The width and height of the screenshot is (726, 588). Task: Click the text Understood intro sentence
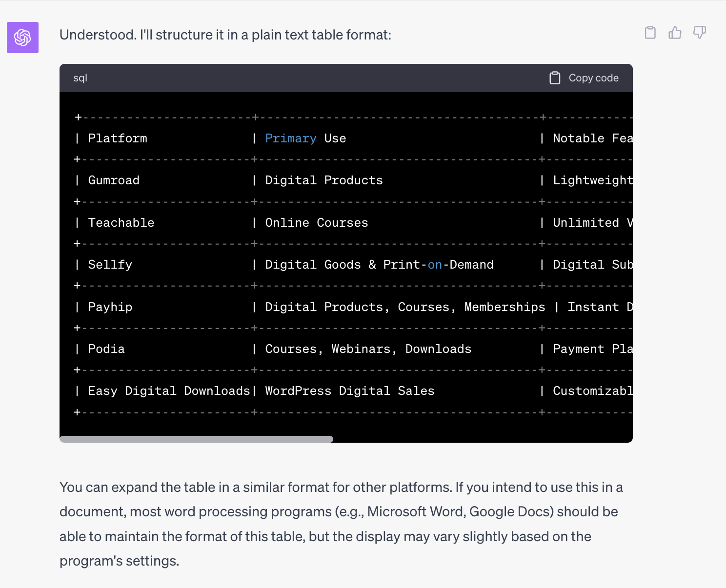(225, 35)
